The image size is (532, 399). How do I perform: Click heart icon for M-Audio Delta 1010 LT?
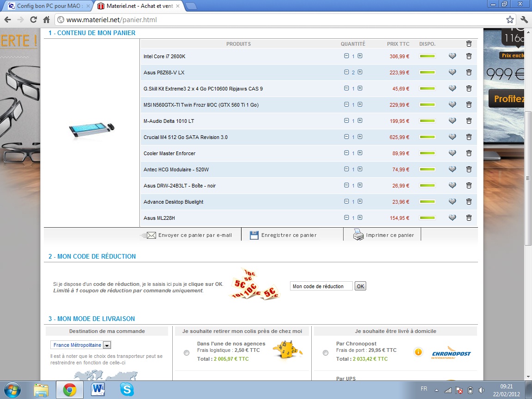click(x=452, y=121)
